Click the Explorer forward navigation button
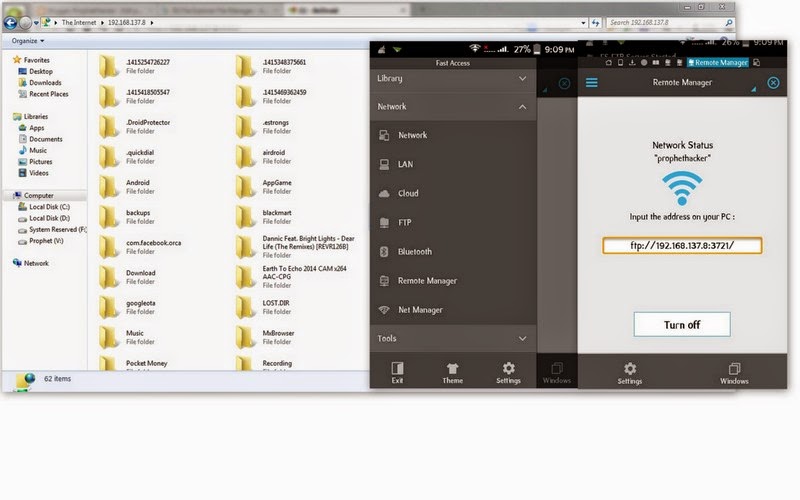800x500 pixels. coord(25,23)
